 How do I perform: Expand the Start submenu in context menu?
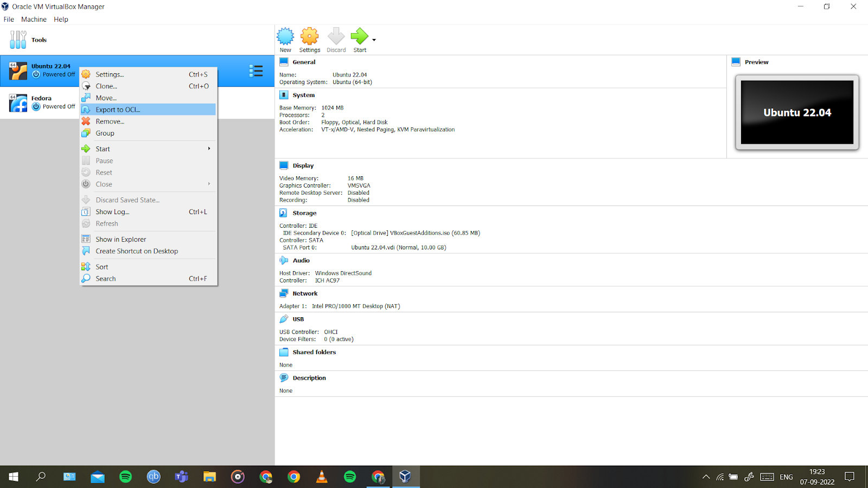(148, 149)
